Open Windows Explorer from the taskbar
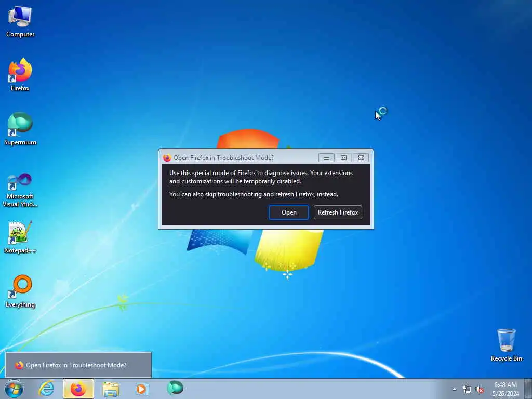Viewport: 532px width, 399px height. [x=111, y=389]
